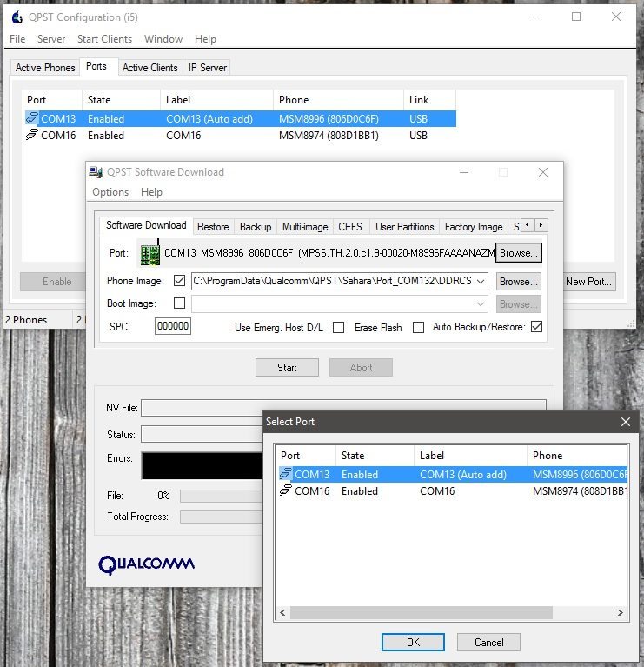Click the QPST Configuration app icon
644x667 pixels.
coord(17,17)
